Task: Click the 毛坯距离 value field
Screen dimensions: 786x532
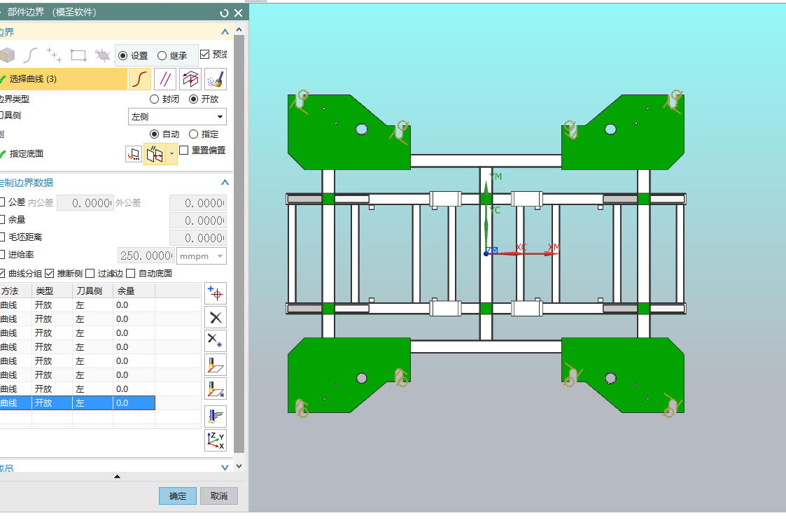Action: [x=198, y=238]
